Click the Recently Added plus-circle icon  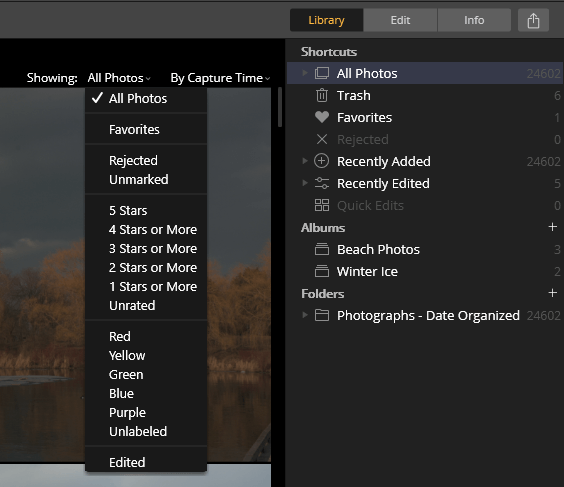pyautogui.click(x=322, y=161)
